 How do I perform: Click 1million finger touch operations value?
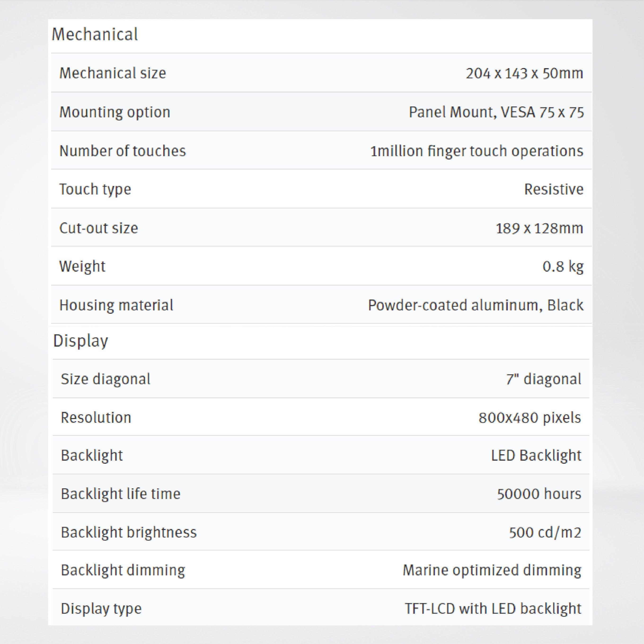pyautogui.click(x=477, y=151)
